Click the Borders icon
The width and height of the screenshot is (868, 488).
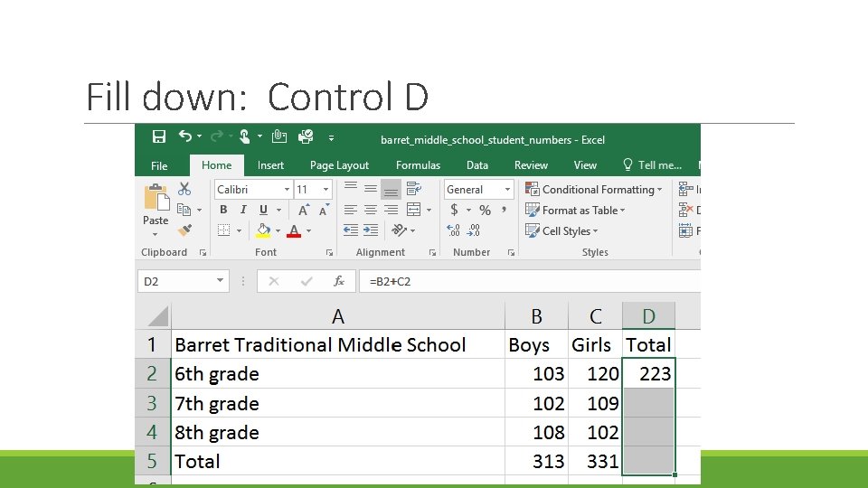(x=223, y=230)
